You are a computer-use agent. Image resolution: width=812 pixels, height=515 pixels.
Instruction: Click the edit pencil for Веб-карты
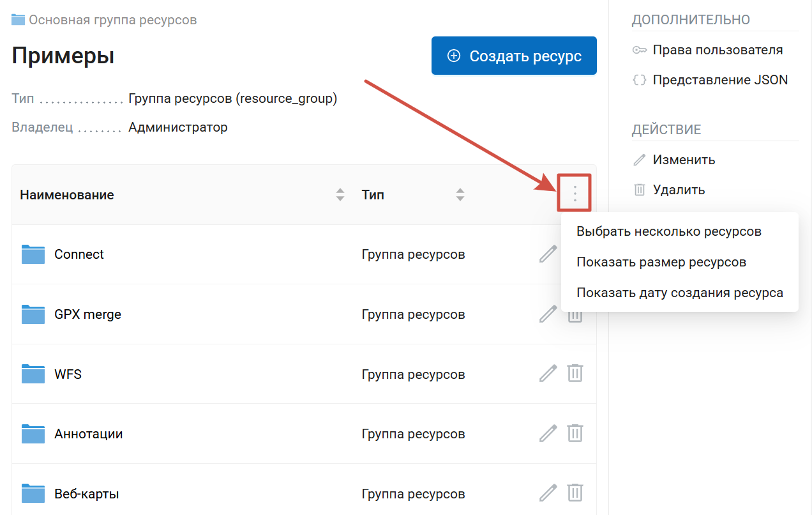pyautogui.click(x=548, y=493)
